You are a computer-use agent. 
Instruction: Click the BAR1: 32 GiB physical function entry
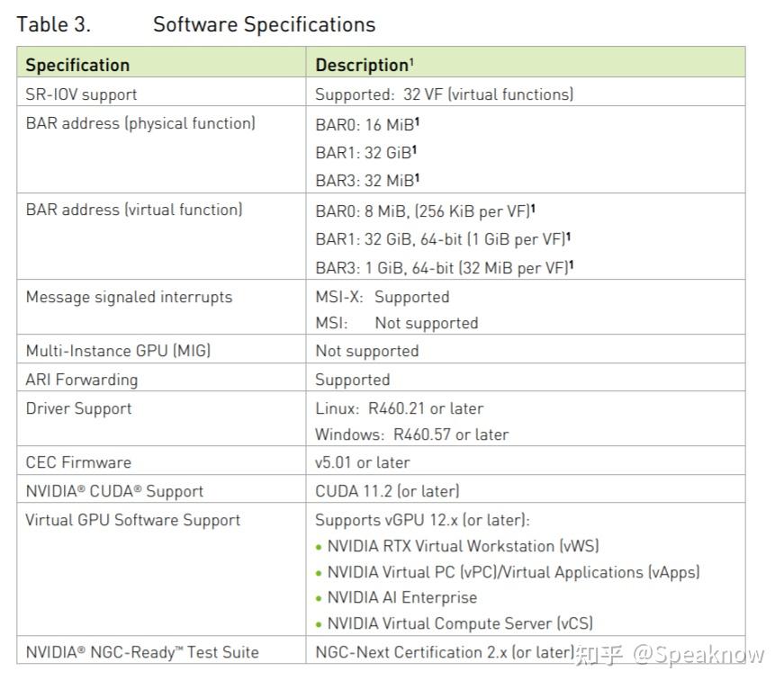365,152
